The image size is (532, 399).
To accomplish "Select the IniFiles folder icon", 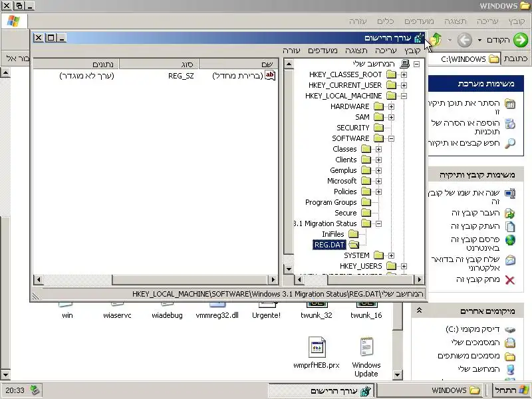I will tap(354, 234).
